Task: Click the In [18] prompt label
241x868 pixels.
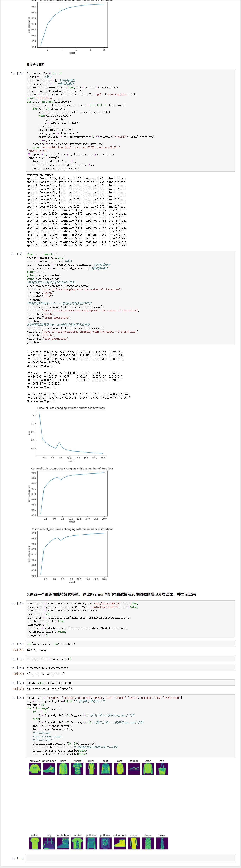Action: tap(17, 698)
